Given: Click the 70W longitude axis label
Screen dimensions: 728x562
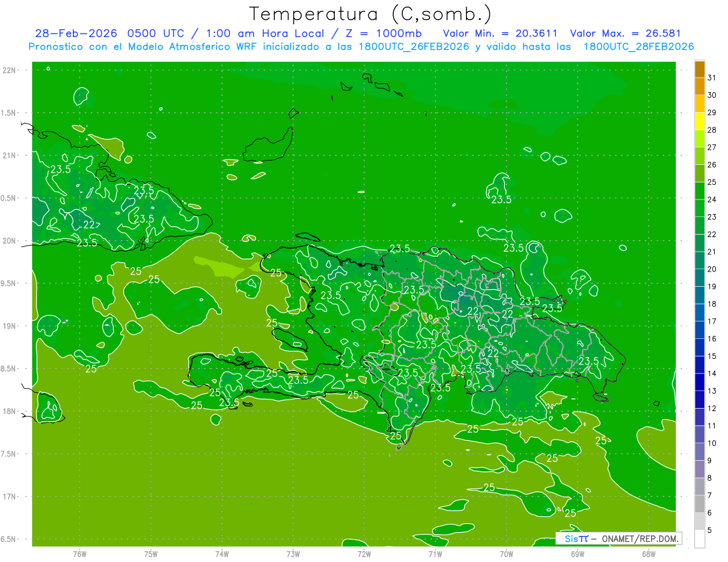Looking at the screenshot, I should click(x=507, y=554).
